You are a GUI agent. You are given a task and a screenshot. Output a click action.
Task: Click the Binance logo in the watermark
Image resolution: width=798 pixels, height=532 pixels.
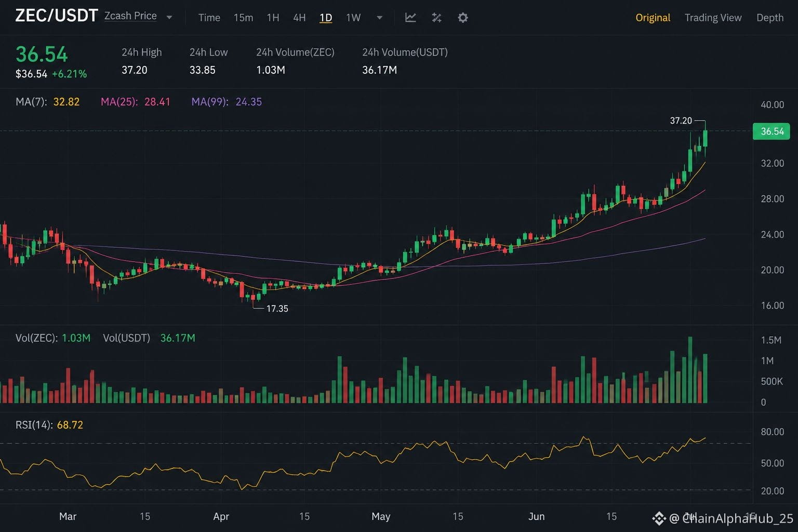(x=659, y=518)
